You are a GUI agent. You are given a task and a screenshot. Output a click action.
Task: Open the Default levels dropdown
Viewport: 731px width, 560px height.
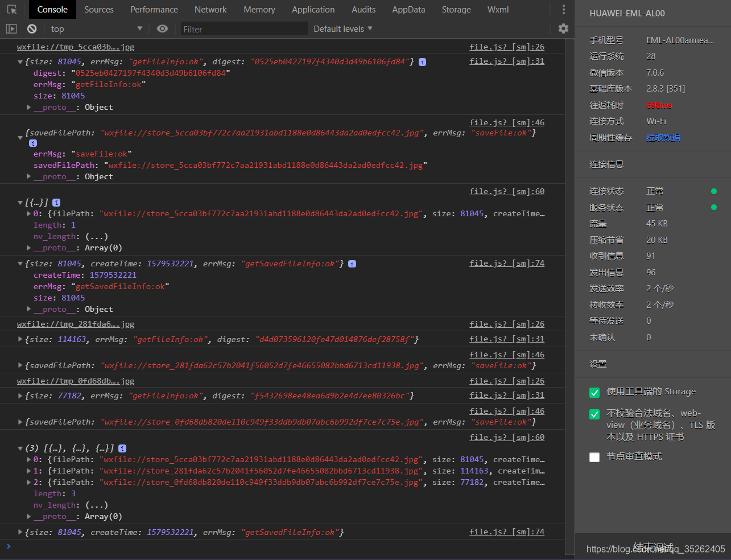[343, 28]
